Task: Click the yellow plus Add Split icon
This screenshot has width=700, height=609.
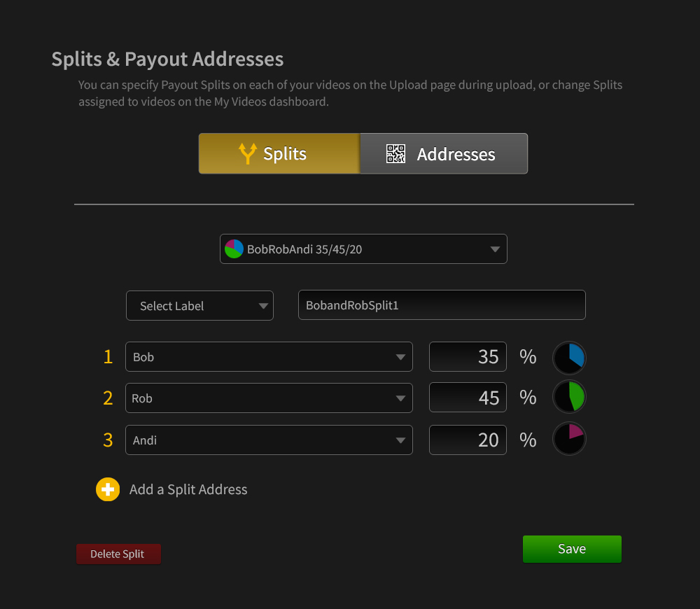Action: tap(108, 489)
